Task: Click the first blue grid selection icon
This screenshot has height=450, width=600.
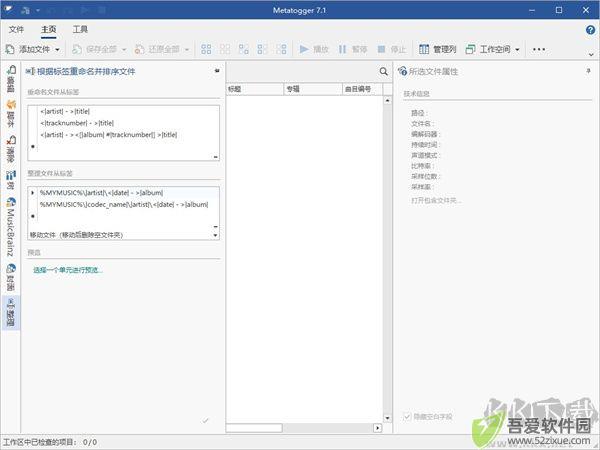Action: click(x=206, y=49)
